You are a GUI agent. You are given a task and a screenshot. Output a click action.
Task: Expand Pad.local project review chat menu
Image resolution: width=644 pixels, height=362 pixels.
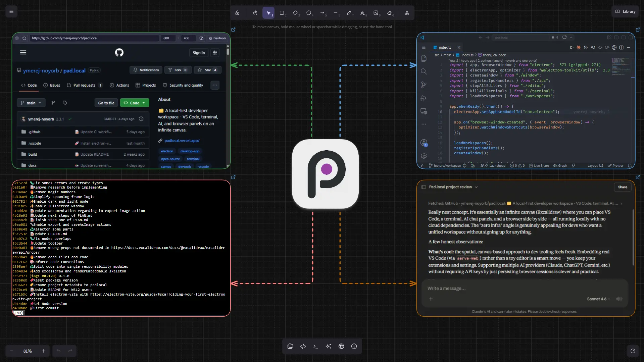click(476, 187)
